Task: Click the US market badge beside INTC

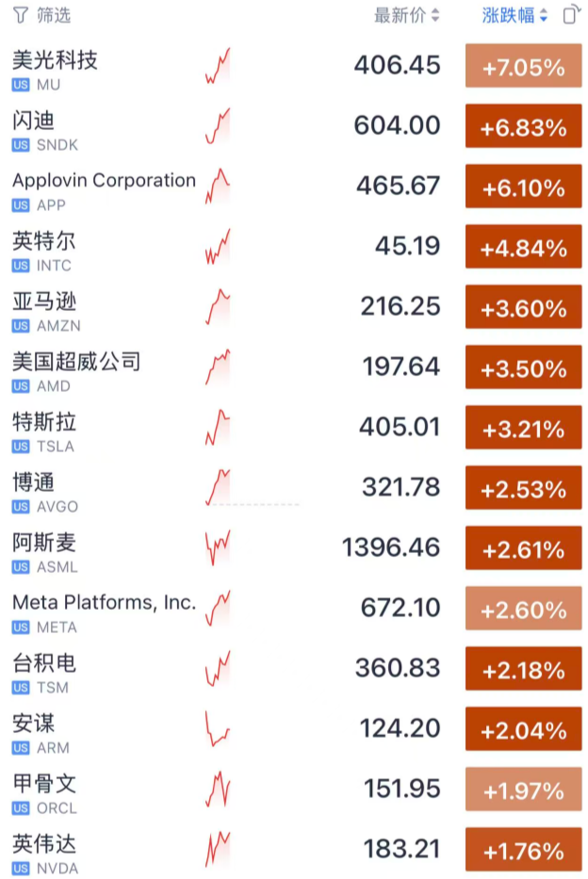Action: click(21, 266)
